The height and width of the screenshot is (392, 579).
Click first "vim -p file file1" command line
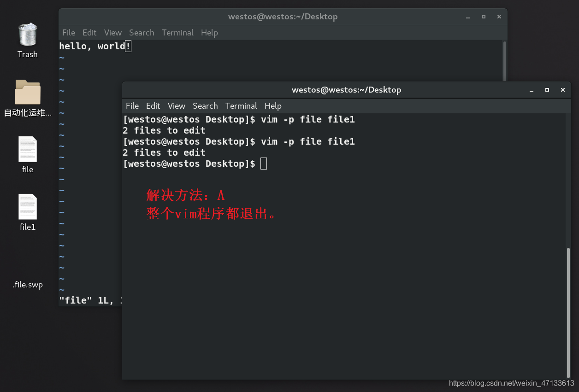click(x=239, y=119)
